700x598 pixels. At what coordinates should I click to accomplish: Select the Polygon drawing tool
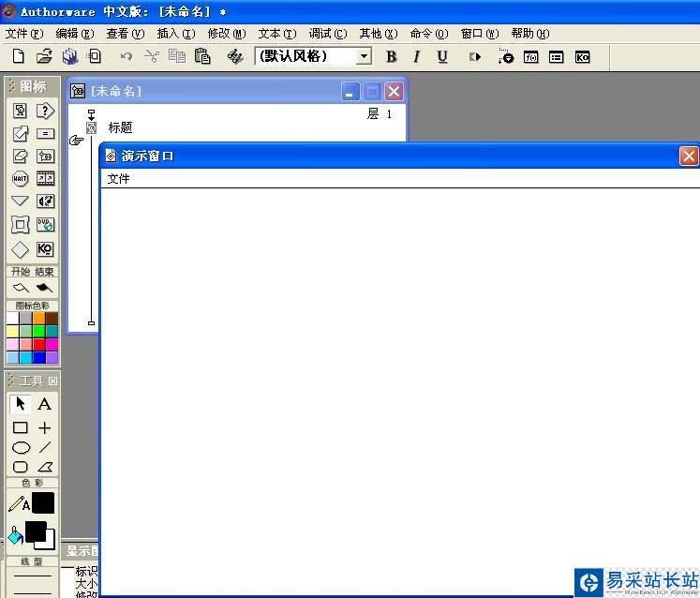pyautogui.click(x=45, y=467)
